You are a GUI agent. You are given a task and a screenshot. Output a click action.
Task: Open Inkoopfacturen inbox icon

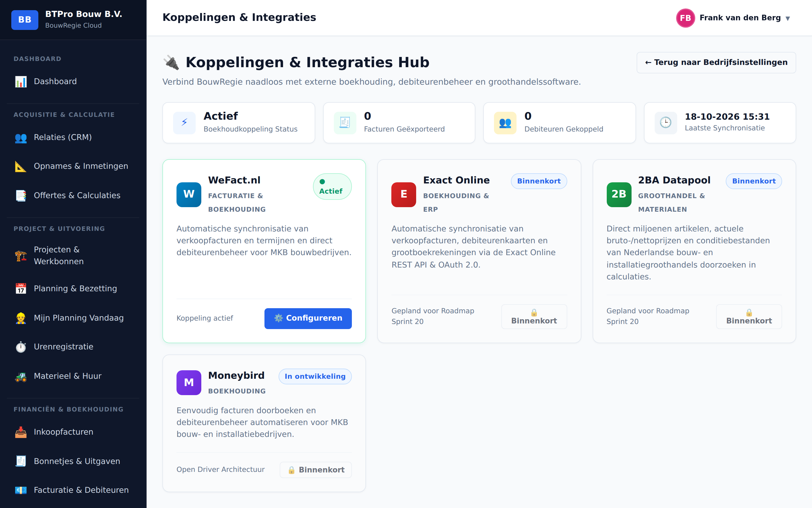21,432
